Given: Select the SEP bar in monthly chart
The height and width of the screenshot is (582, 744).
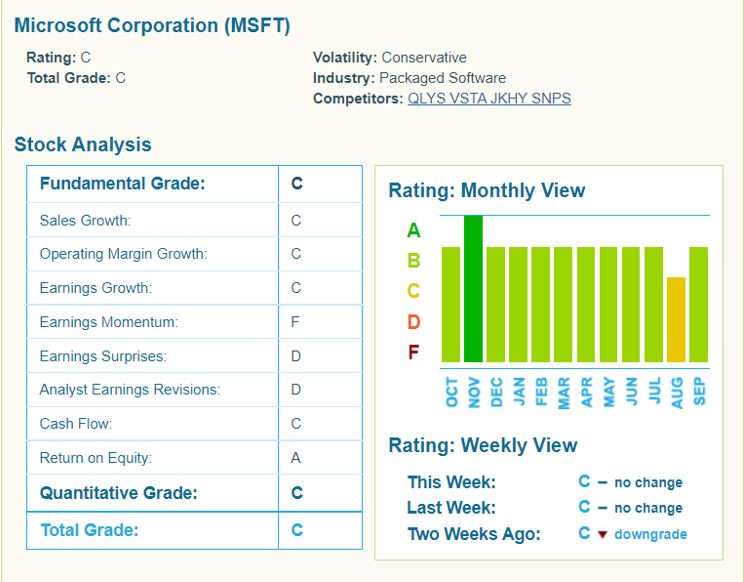Looking at the screenshot, I should click(x=698, y=304).
